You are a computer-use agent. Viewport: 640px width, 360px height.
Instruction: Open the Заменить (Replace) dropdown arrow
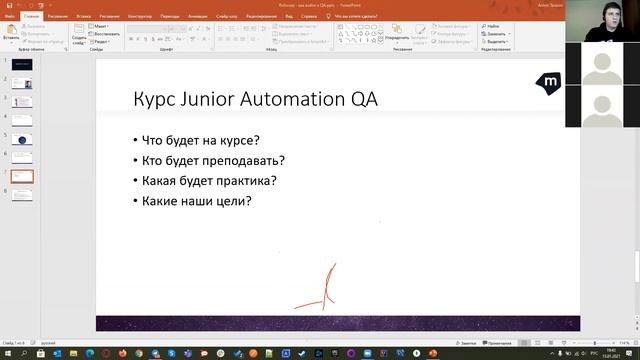(x=509, y=34)
